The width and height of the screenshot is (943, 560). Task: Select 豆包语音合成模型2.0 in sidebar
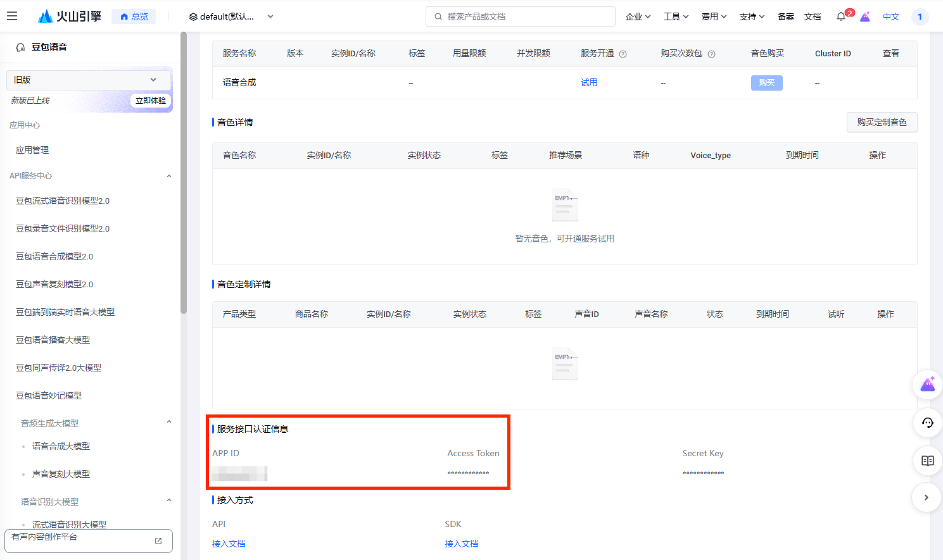[x=54, y=256]
